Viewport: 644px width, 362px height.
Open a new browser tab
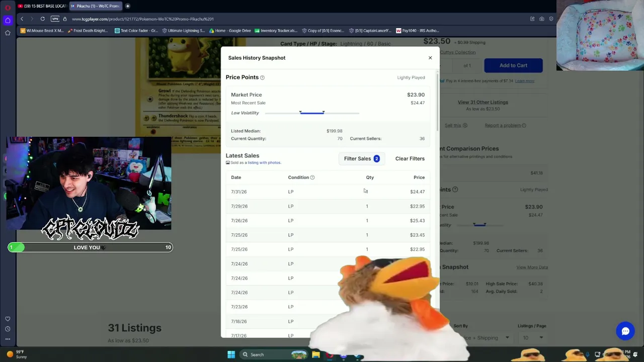click(x=128, y=6)
